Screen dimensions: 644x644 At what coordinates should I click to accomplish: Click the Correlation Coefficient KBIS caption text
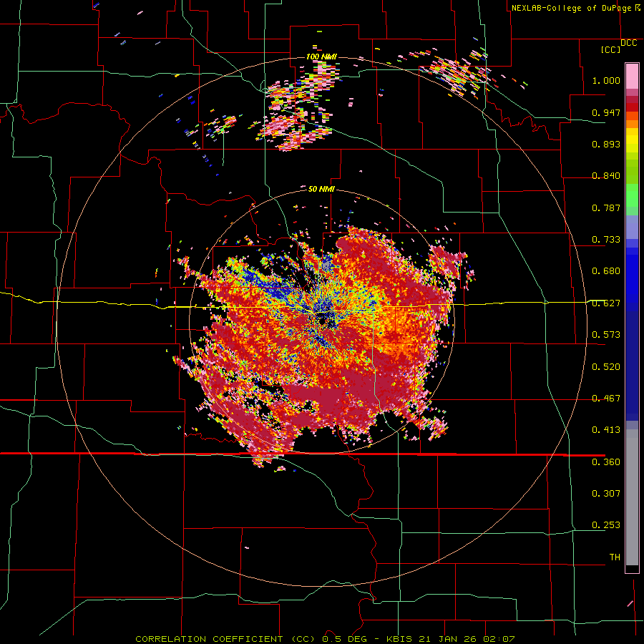point(325,639)
